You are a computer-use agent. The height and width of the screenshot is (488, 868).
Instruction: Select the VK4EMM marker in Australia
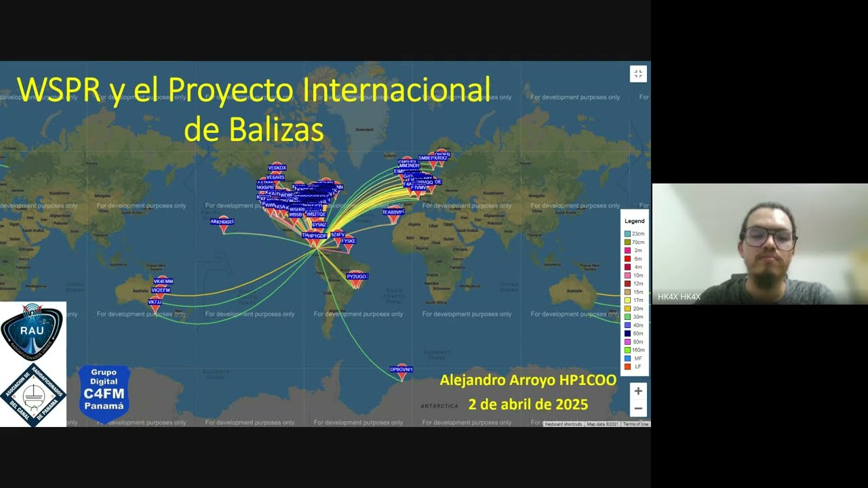(163, 281)
